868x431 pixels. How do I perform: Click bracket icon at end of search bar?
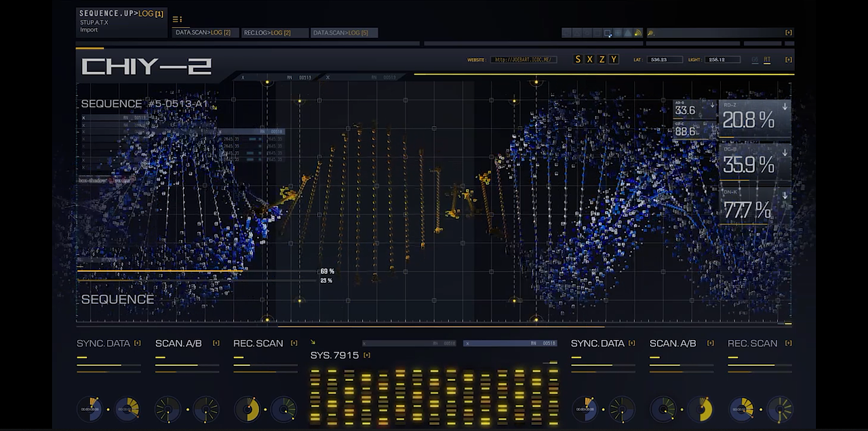[x=789, y=33]
